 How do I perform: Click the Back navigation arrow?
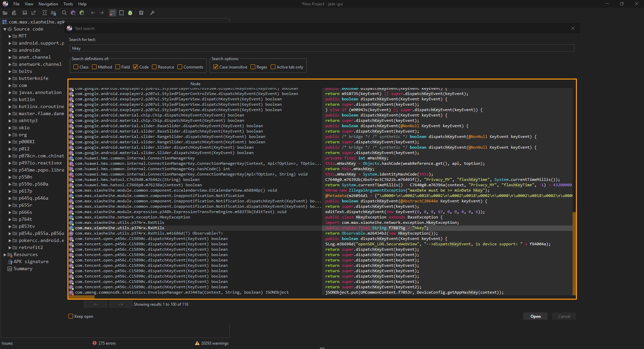(x=93, y=13)
